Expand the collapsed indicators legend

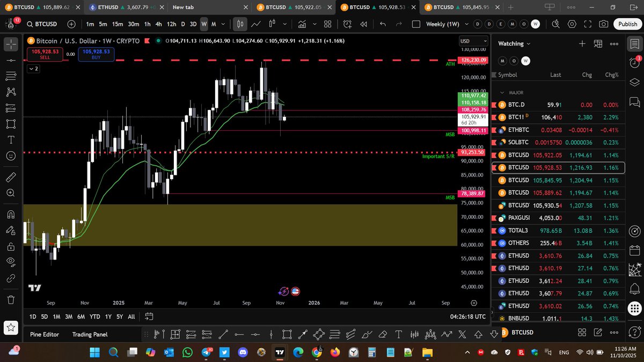pos(33,69)
